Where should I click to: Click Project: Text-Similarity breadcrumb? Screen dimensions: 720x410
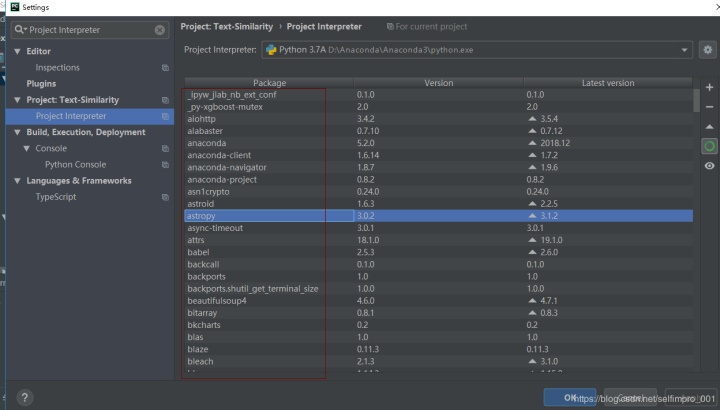pyautogui.click(x=227, y=27)
